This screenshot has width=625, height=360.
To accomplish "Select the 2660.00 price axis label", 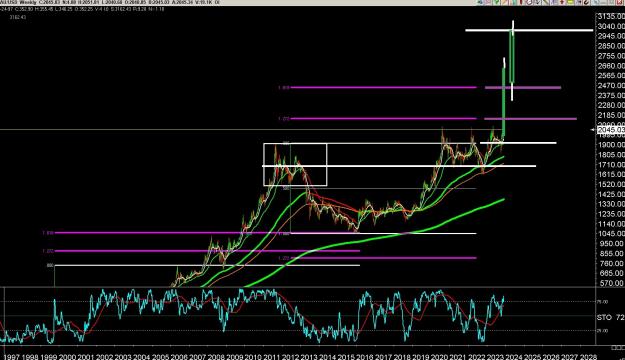I will pyautogui.click(x=611, y=66).
